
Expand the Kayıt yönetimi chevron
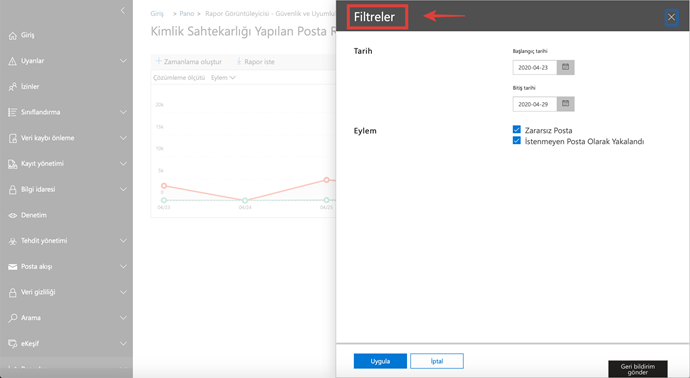pyautogui.click(x=123, y=164)
